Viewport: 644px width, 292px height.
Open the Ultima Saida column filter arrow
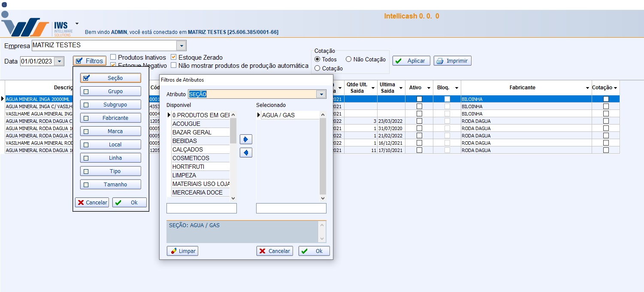(x=401, y=88)
